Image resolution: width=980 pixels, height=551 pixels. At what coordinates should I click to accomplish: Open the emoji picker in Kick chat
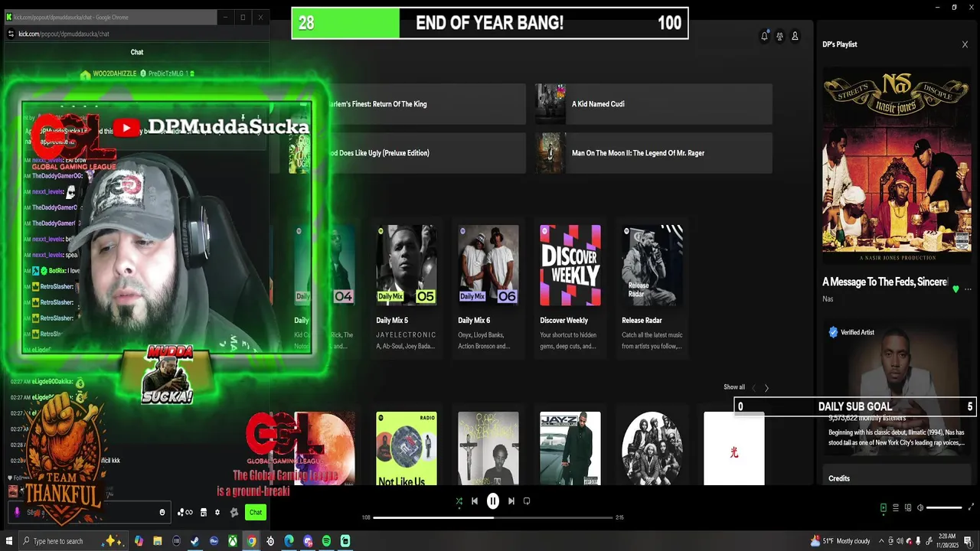pos(162,513)
